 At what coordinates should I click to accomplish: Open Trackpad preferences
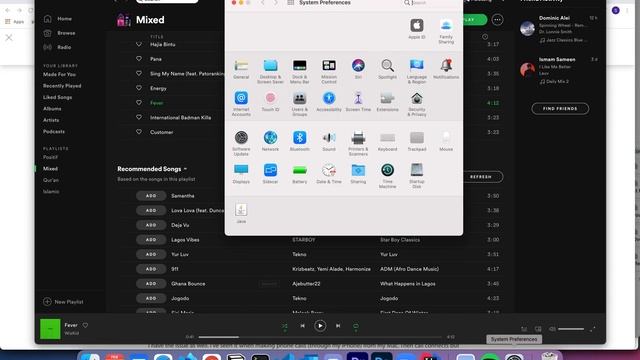(416, 141)
